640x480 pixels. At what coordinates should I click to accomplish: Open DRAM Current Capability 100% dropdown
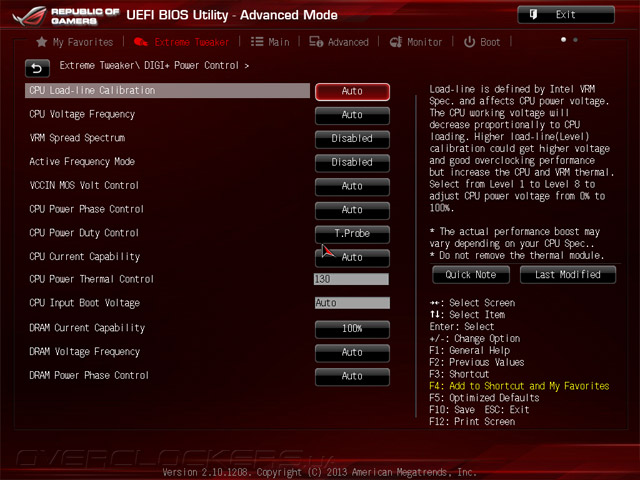click(x=352, y=329)
